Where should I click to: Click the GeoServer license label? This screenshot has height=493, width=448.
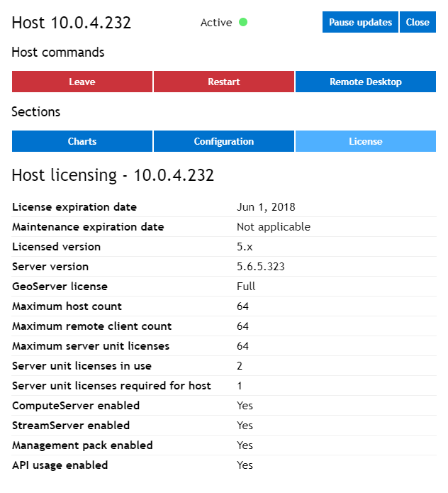coord(60,287)
